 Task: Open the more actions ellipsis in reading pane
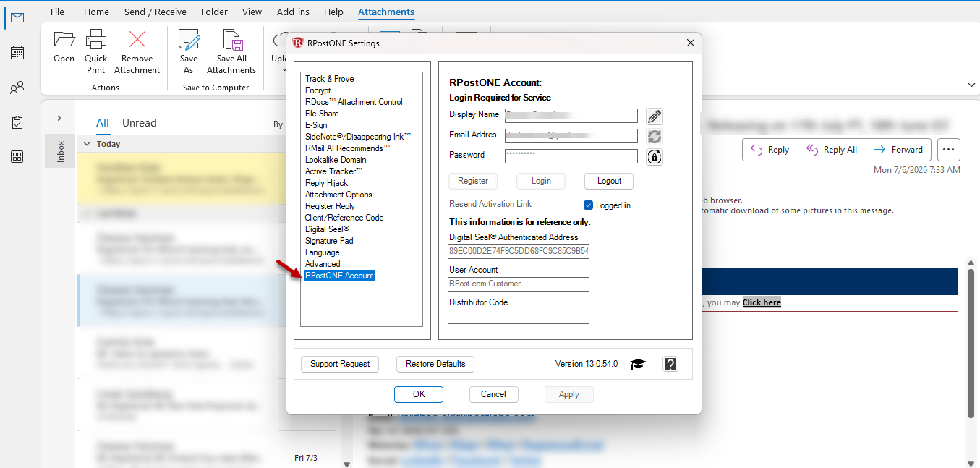pyautogui.click(x=949, y=150)
